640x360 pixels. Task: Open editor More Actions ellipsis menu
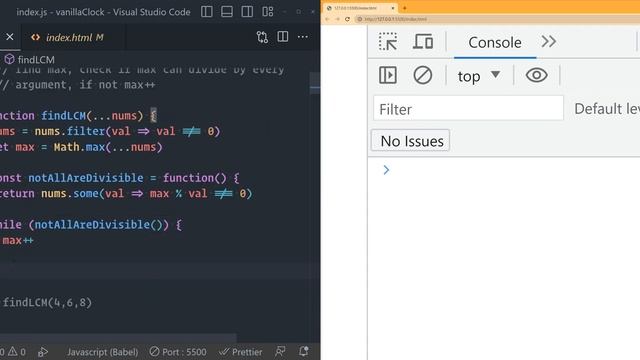click(x=303, y=37)
